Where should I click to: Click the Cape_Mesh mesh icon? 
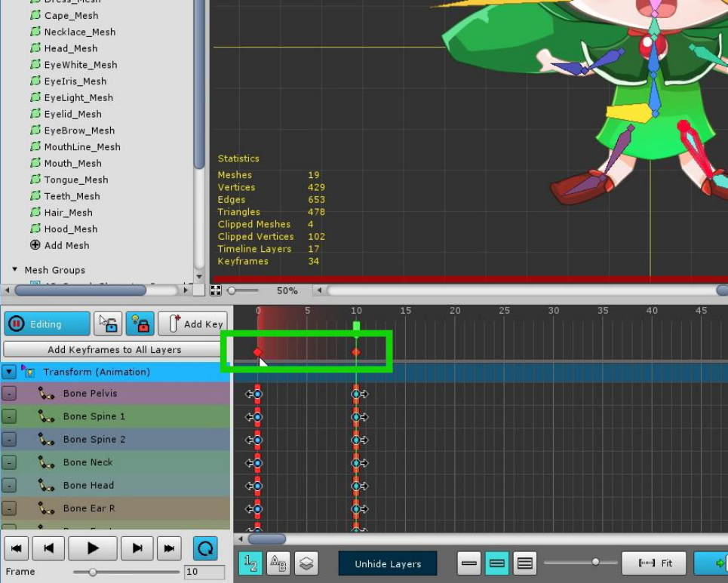[x=35, y=15]
